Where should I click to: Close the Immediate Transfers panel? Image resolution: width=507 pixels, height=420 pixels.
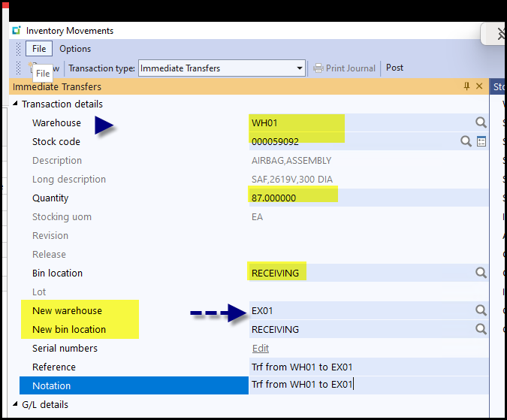[x=479, y=86]
